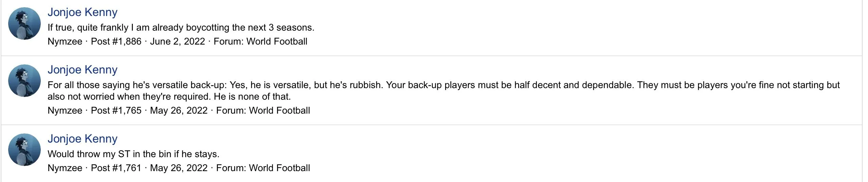Click the Post #1,886 link

click(x=116, y=42)
